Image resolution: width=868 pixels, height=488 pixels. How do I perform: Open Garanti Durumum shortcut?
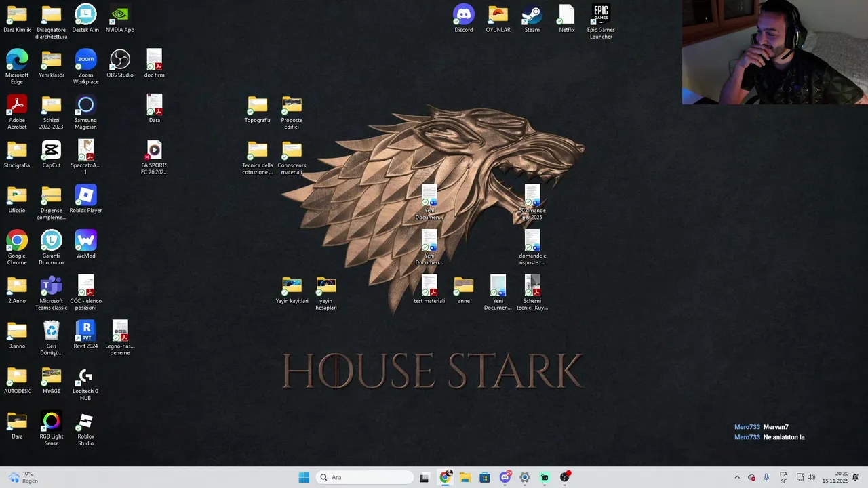point(52,248)
